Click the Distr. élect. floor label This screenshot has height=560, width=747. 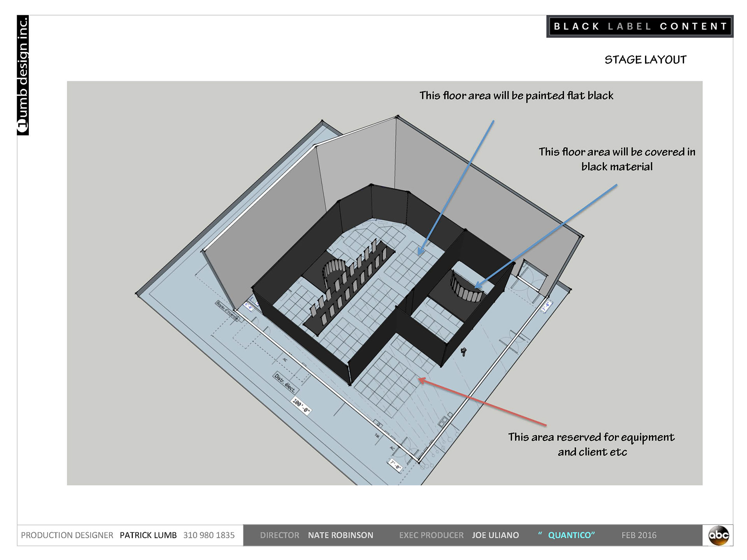(285, 383)
